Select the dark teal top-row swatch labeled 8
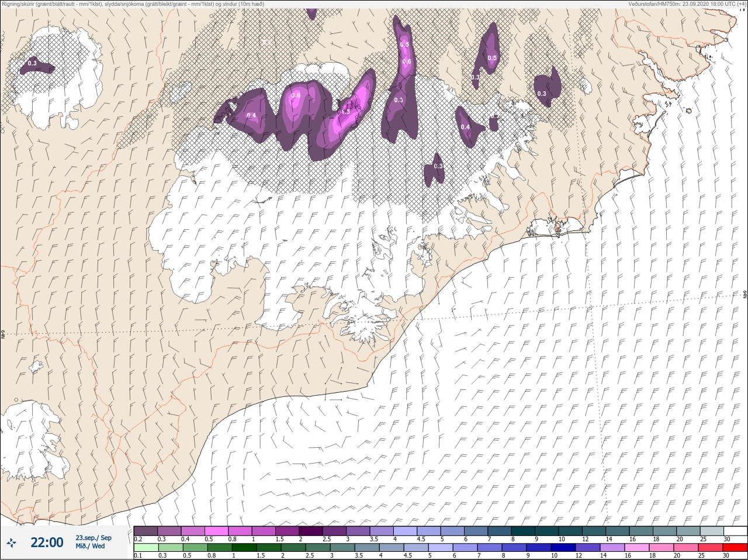Image resolution: width=748 pixels, height=560 pixels. (523, 531)
